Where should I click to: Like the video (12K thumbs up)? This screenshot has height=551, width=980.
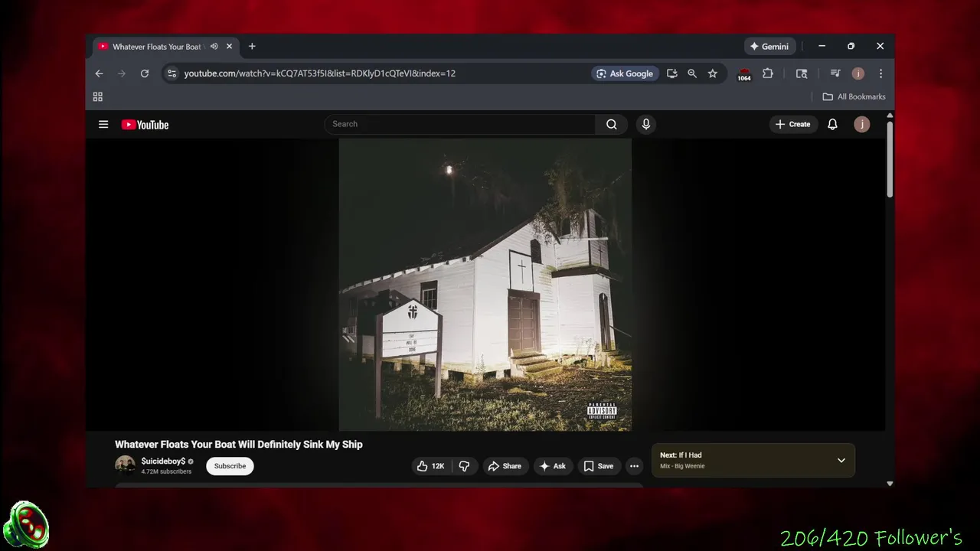coord(430,466)
